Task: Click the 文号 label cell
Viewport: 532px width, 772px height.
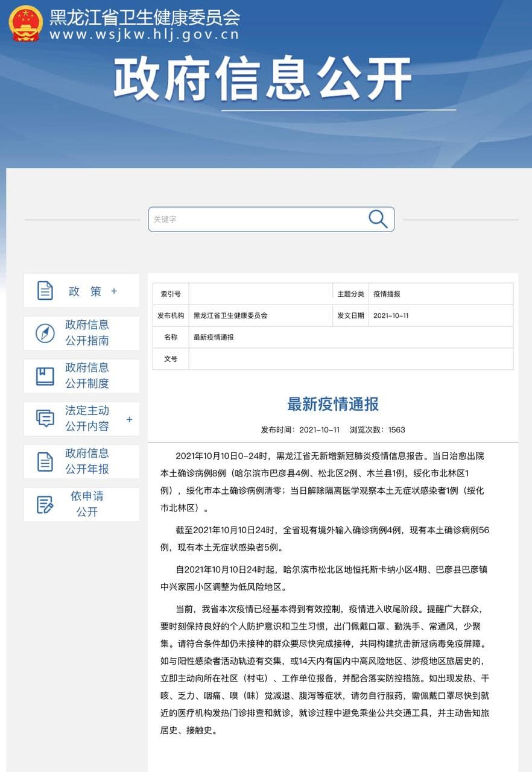Action: pos(171,359)
